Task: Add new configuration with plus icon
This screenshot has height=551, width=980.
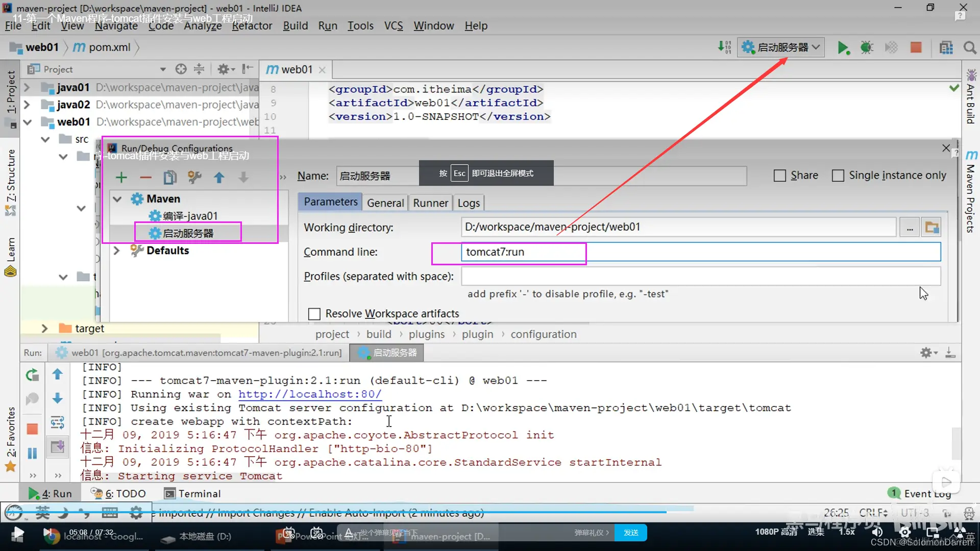Action: click(121, 178)
